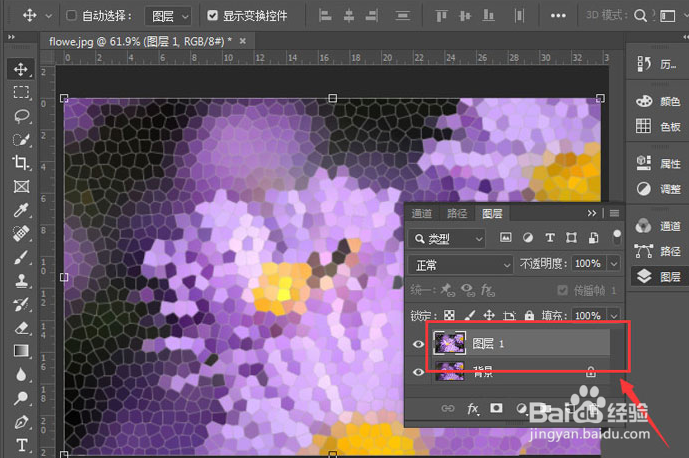Hide the 背景 layer with its eye icon
The height and width of the screenshot is (458, 689).
click(418, 372)
